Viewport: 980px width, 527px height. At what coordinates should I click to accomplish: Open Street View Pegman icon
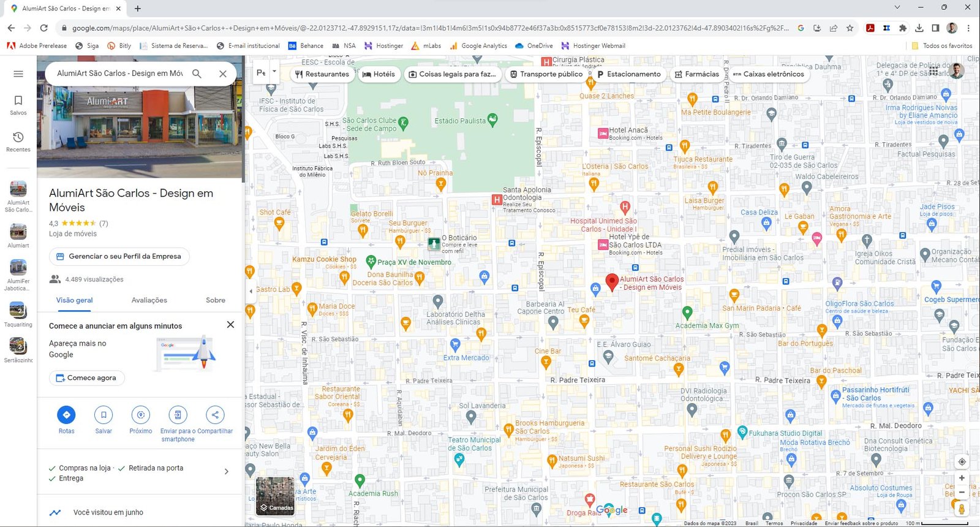[962, 509]
